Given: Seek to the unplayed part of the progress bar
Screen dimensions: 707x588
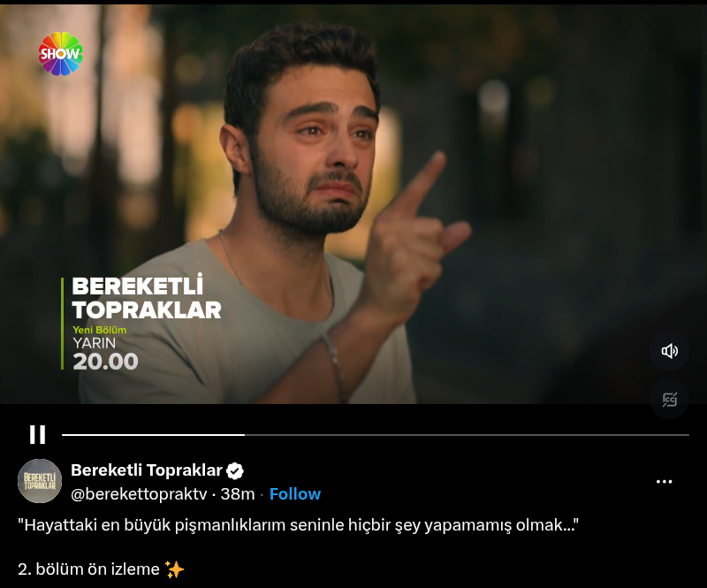Looking at the screenshot, I should click(x=467, y=435).
